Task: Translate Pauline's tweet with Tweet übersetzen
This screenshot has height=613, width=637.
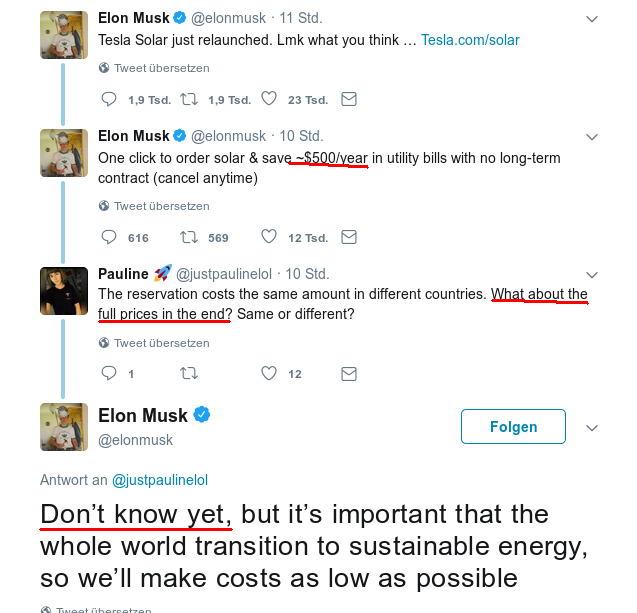Action: (x=160, y=343)
